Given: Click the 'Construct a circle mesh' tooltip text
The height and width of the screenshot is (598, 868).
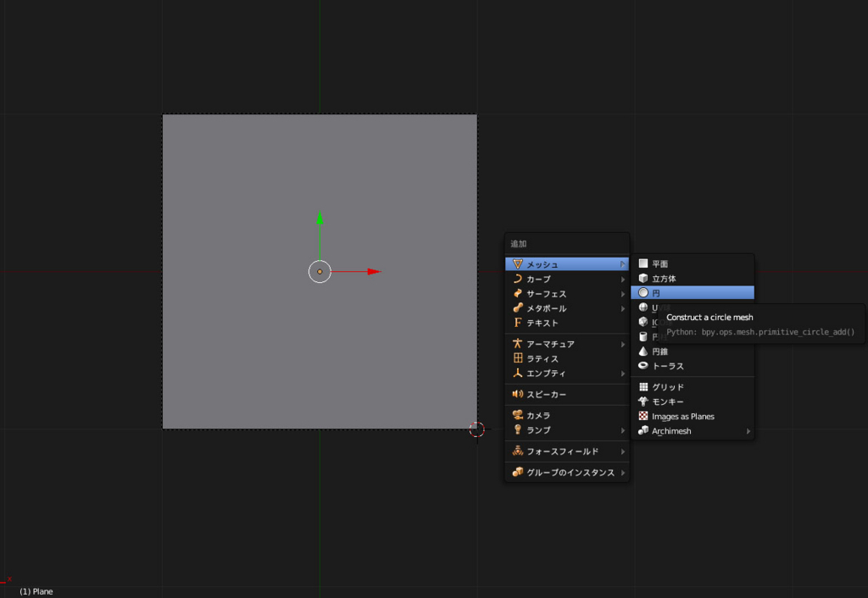Looking at the screenshot, I should pos(709,317).
